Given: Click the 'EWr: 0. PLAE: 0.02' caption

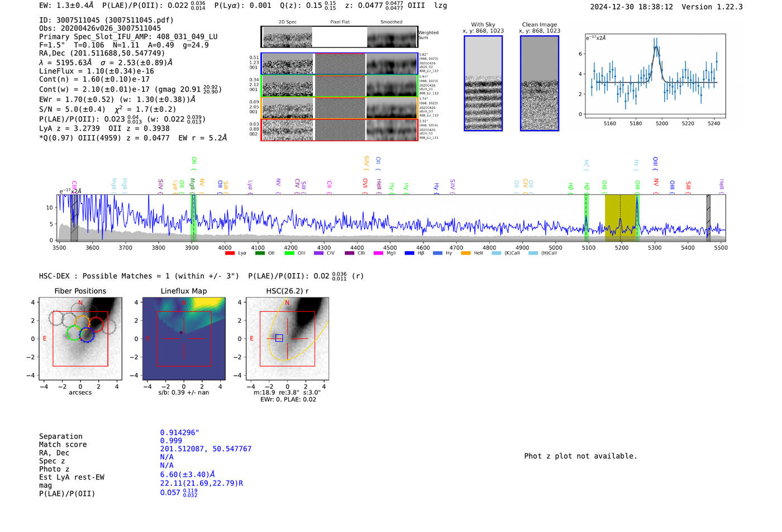Looking at the screenshot, I should (x=288, y=400).
